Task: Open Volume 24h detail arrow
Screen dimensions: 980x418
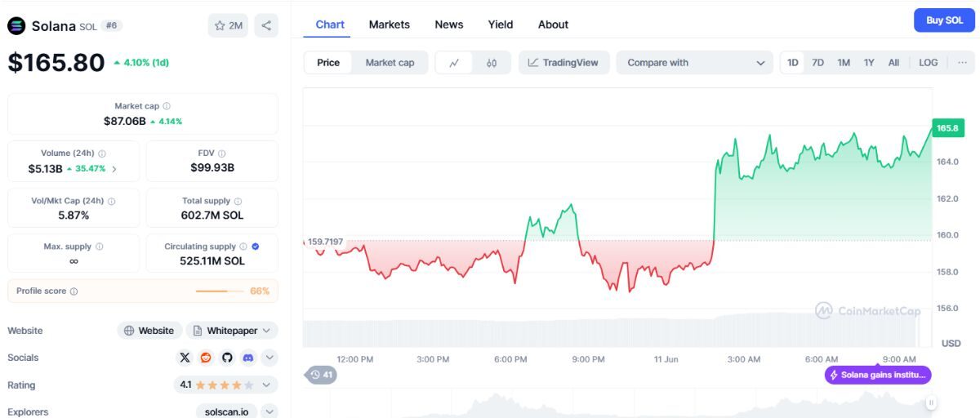Action: pos(114,169)
